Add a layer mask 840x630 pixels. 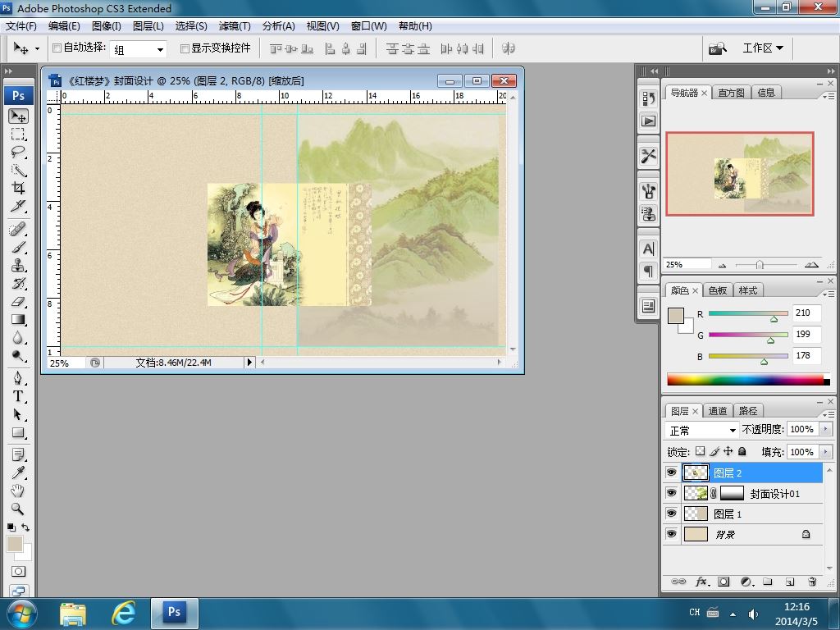point(724,582)
